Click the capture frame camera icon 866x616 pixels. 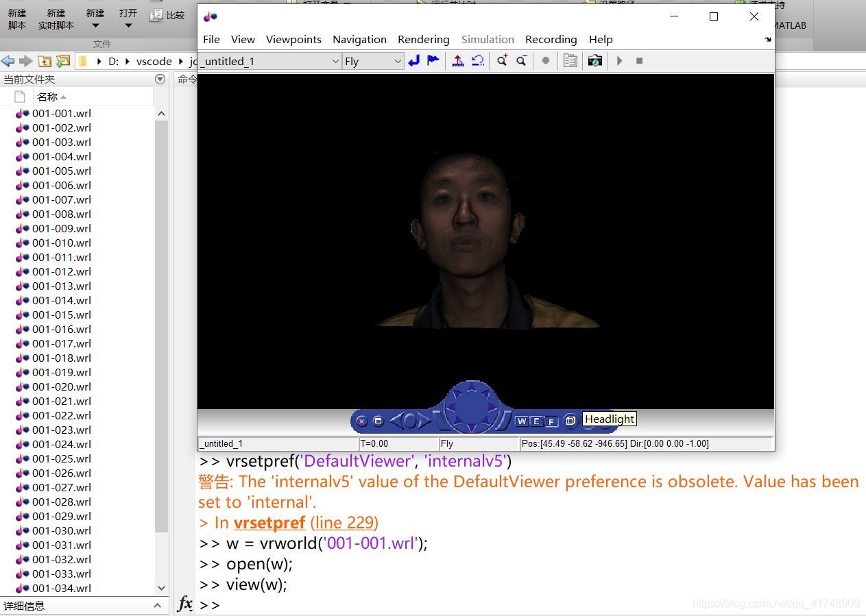coord(595,61)
